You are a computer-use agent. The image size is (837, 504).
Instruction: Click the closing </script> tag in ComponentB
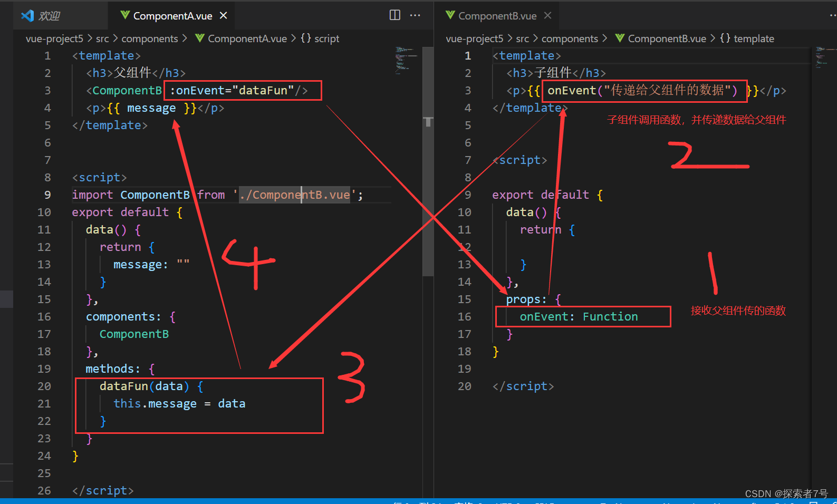tap(523, 386)
